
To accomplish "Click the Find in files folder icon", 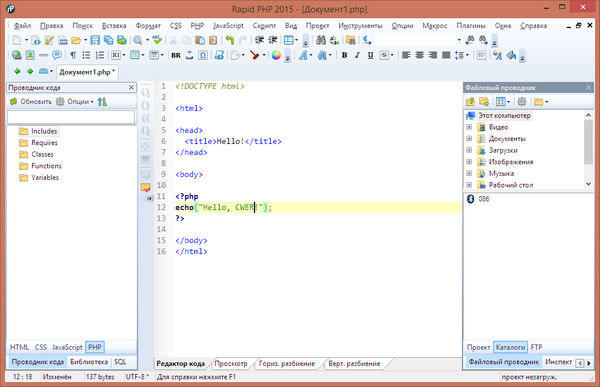I will click(x=351, y=40).
